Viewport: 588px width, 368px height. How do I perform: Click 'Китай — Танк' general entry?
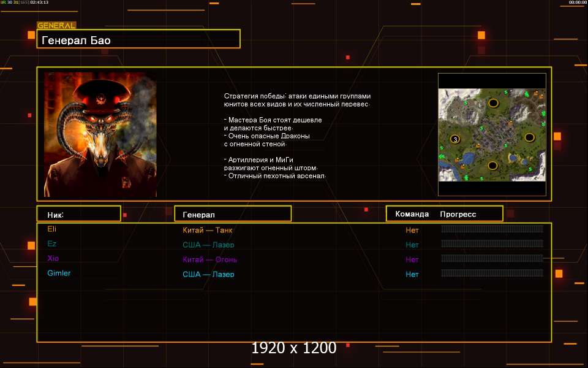(208, 230)
